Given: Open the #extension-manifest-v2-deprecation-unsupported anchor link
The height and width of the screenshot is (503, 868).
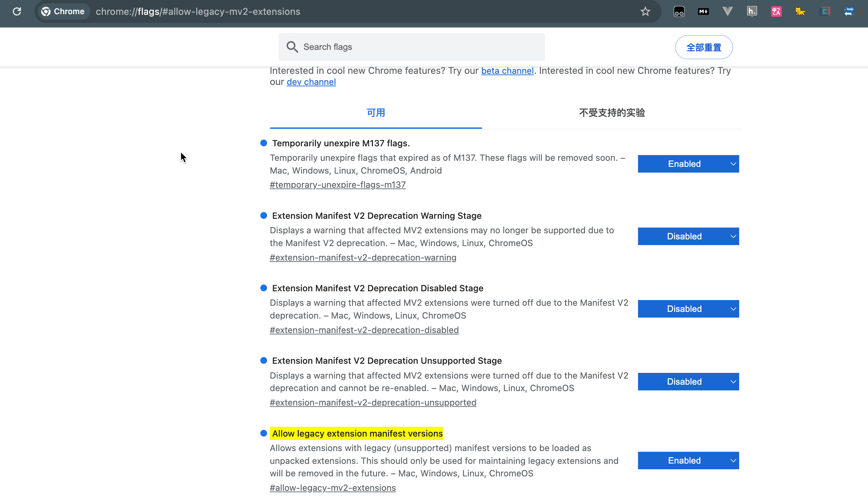Looking at the screenshot, I should [373, 403].
